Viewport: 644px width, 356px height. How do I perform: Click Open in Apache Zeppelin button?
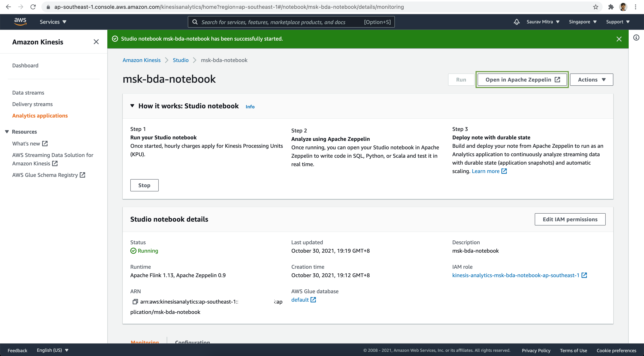pyautogui.click(x=522, y=80)
